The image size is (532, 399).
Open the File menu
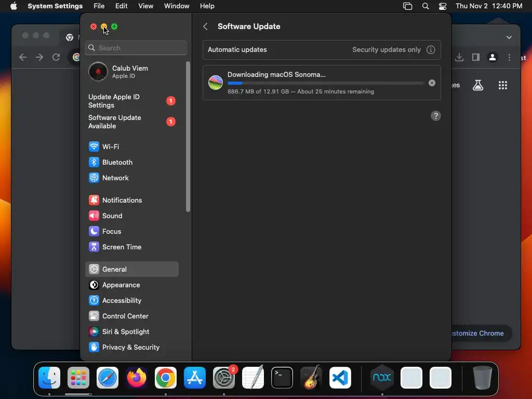coord(99,6)
